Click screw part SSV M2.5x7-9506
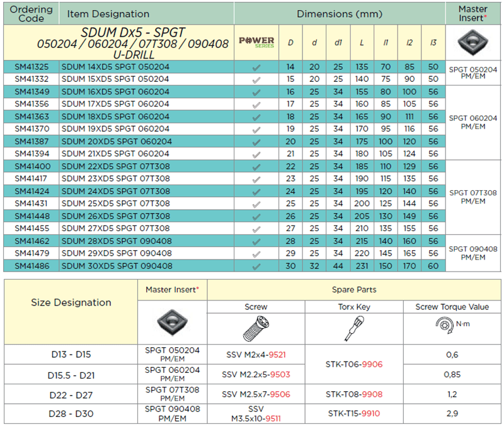Image resolution: width=504 pixels, height=429 pixels. point(256,394)
